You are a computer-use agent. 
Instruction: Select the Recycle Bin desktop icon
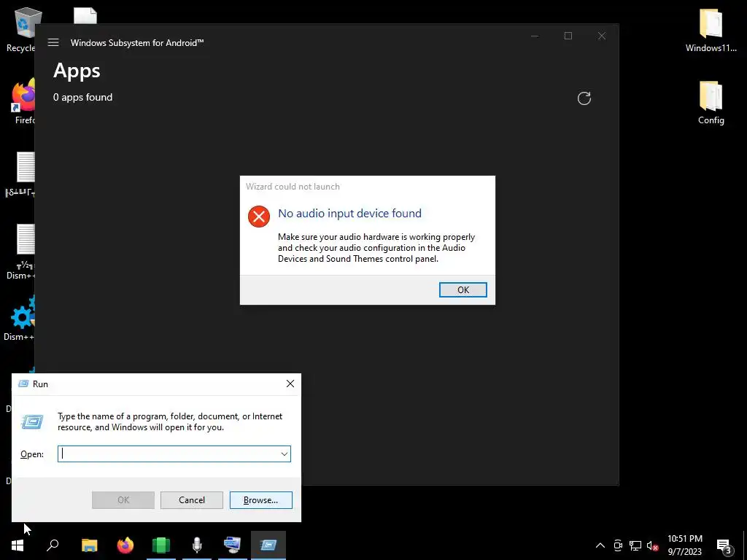tap(20, 29)
